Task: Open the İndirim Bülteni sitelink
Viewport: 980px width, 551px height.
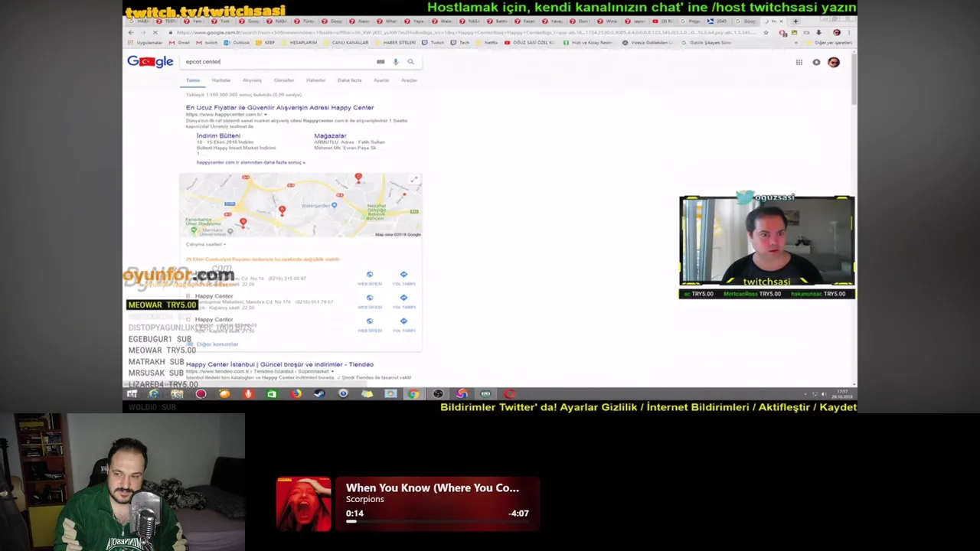Action: pyautogui.click(x=218, y=135)
